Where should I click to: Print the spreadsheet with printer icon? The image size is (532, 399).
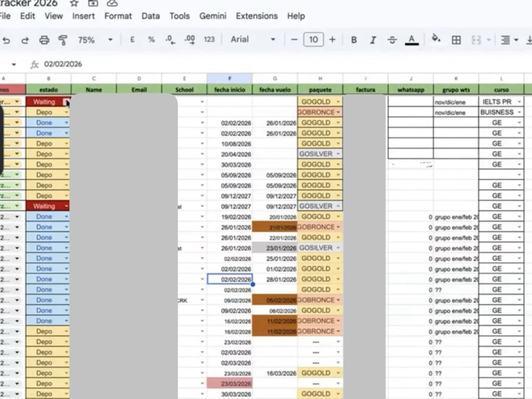(x=44, y=40)
